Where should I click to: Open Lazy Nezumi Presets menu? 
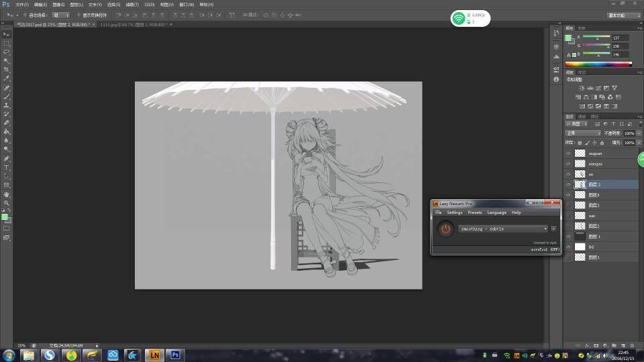[x=474, y=213]
